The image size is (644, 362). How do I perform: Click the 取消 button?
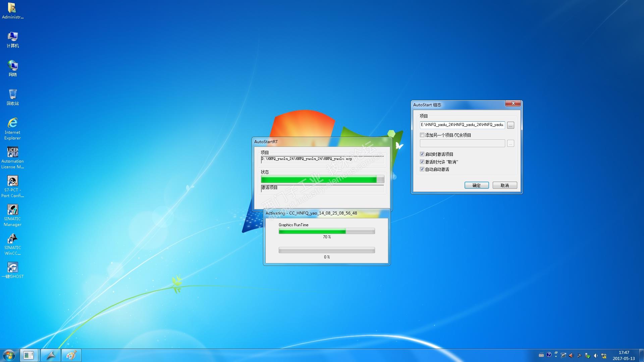pos(504,185)
